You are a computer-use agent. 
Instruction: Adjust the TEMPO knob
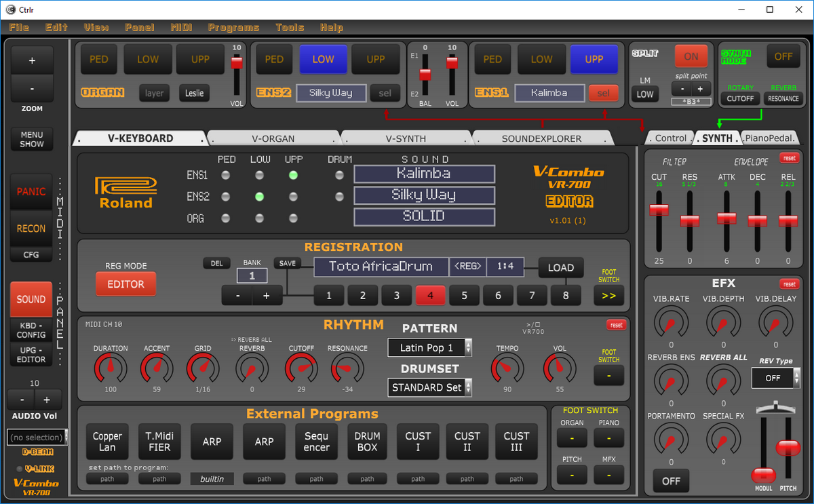(507, 369)
